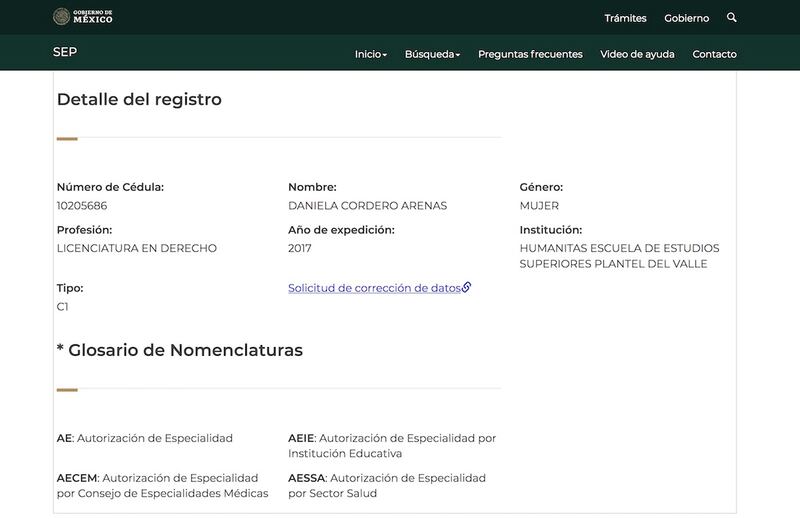The width and height of the screenshot is (800, 519).
Task: Open Solicitud de corrección de datos link
Action: (x=374, y=288)
